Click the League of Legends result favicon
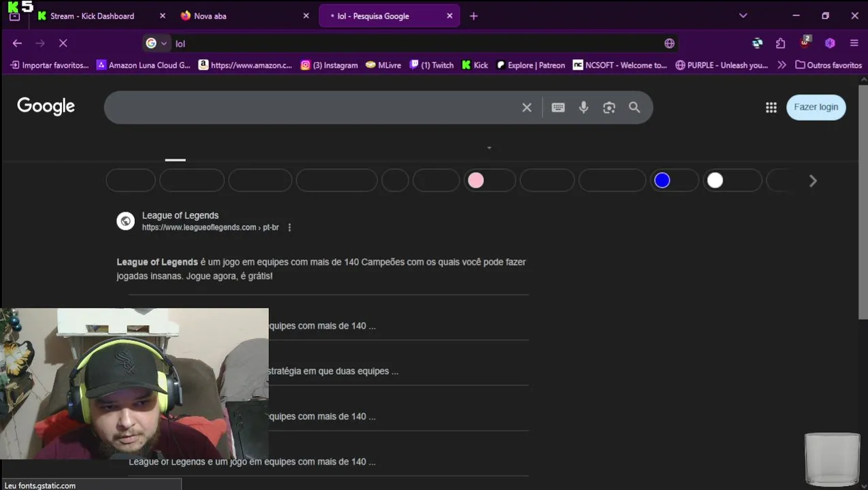The image size is (868, 490). coord(125,221)
